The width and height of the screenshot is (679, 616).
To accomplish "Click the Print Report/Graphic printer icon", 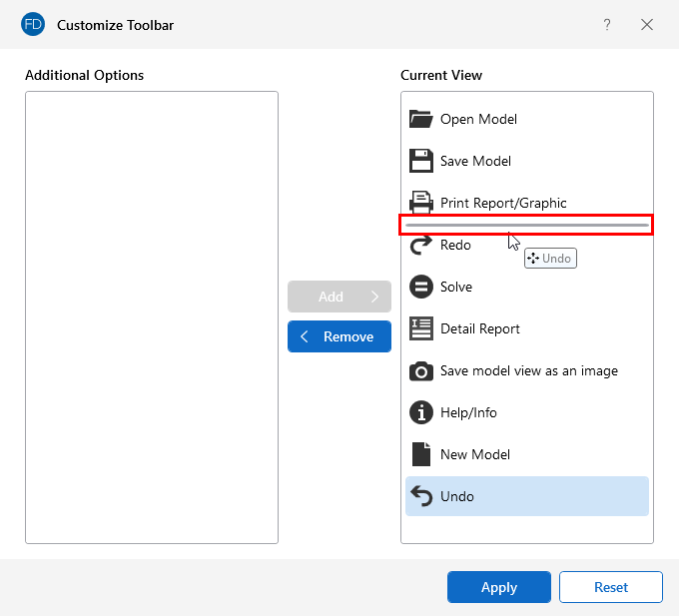I will coord(421,203).
